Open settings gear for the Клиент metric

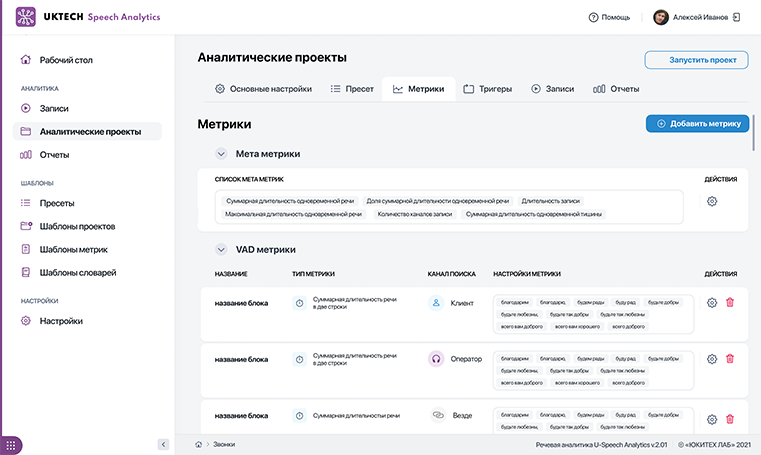712,303
